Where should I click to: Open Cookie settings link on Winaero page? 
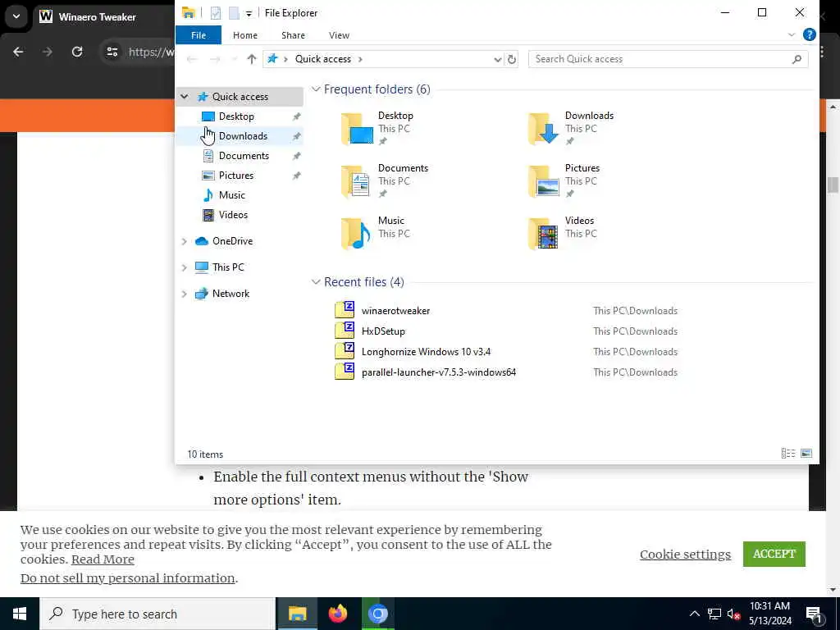(x=685, y=555)
